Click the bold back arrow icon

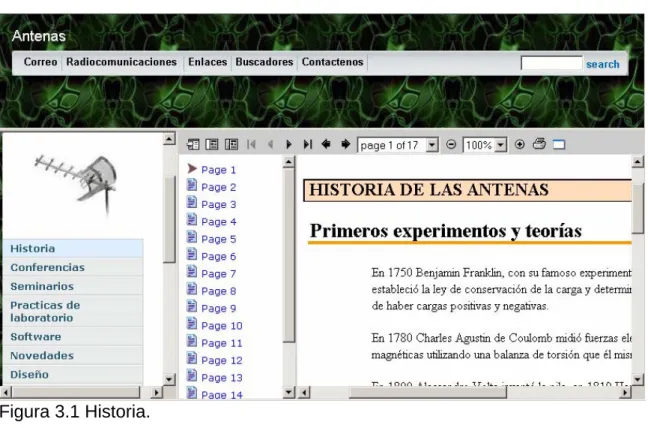pos(326,144)
